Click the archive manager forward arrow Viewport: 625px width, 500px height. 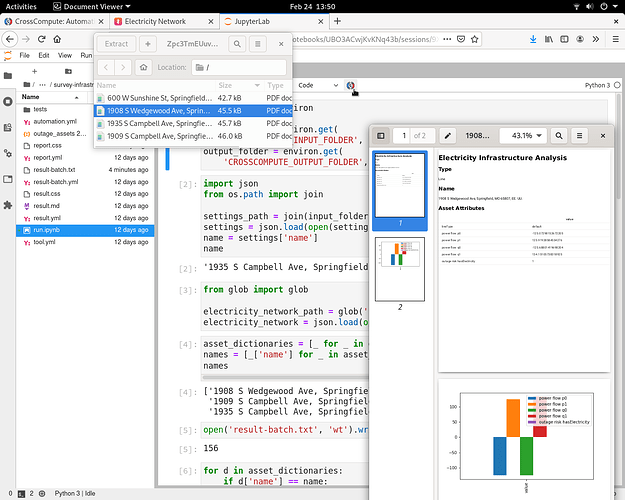(123, 67)
